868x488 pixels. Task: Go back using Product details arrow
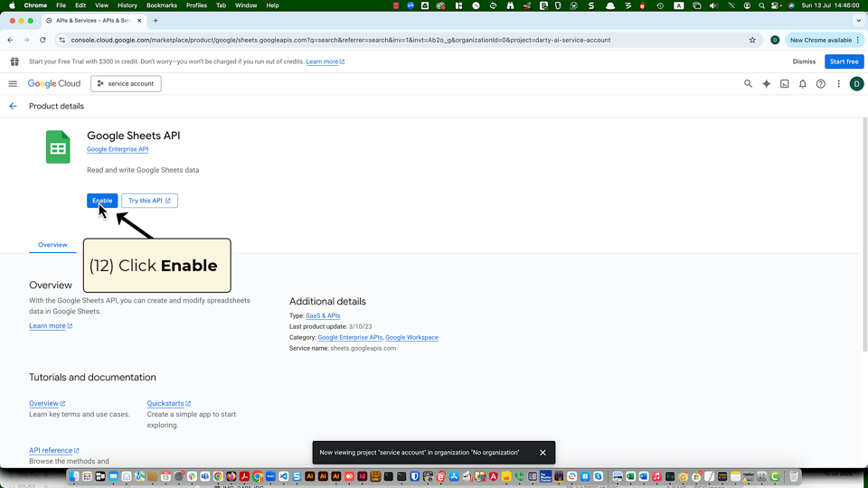click(x=13, y=107)
